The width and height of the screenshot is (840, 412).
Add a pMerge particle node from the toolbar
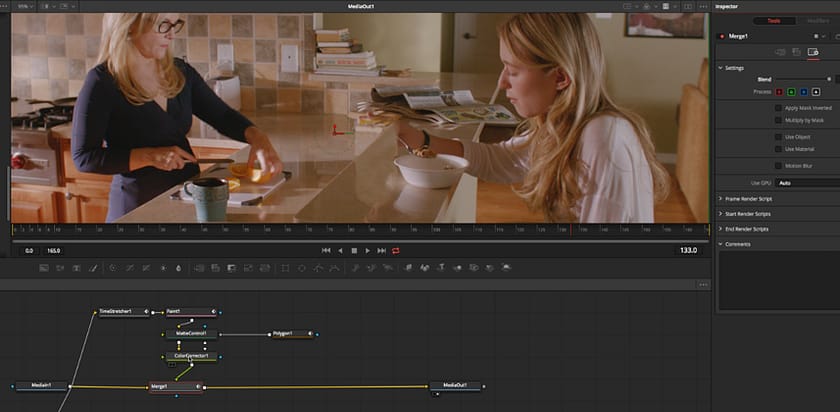pos(371,267)
